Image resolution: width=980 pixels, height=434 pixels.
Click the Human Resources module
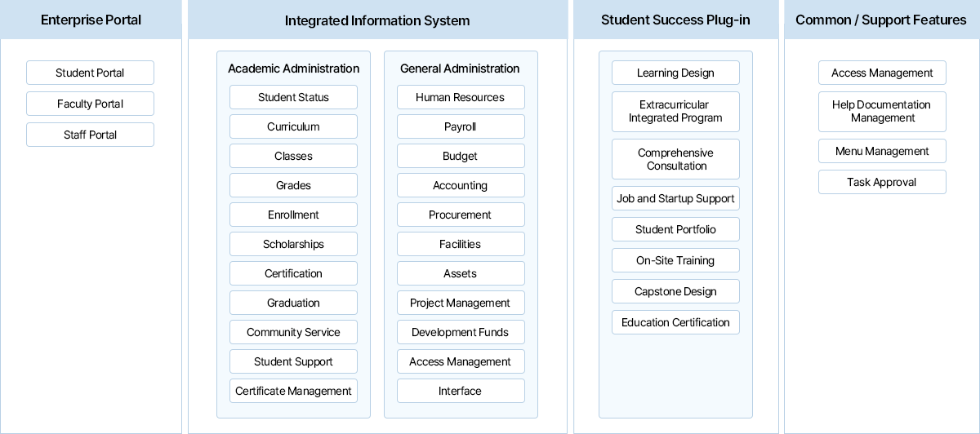[x=461, y=97]
